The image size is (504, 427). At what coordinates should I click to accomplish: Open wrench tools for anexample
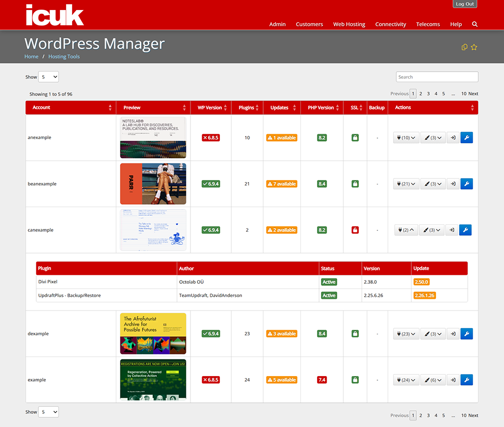467,138
